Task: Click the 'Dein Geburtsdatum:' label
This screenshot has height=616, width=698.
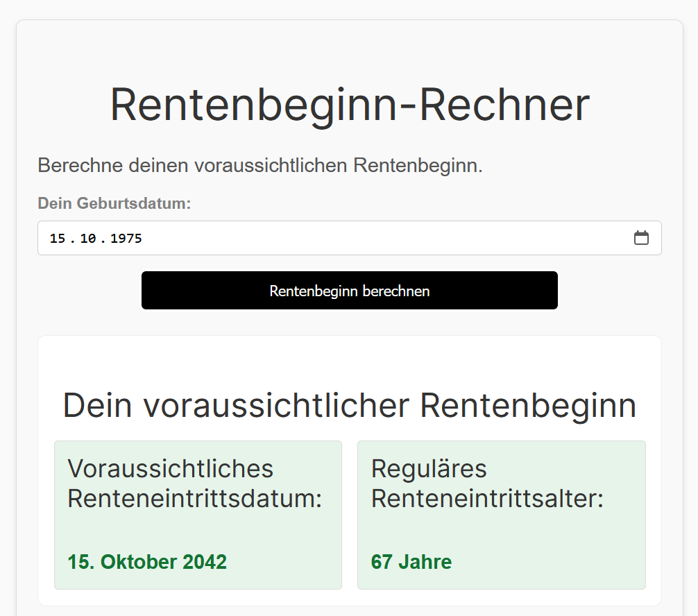Action: point(114,203)
